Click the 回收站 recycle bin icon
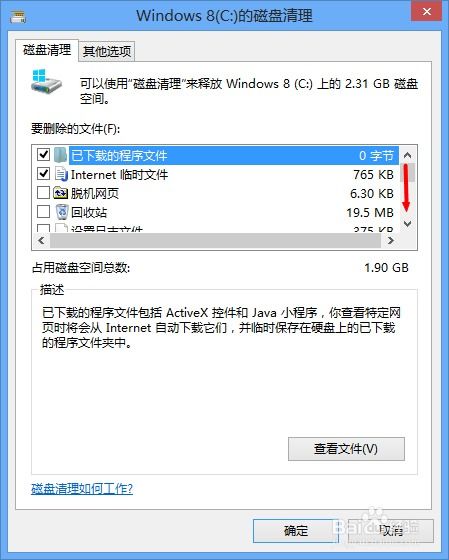 click(62, 212)
